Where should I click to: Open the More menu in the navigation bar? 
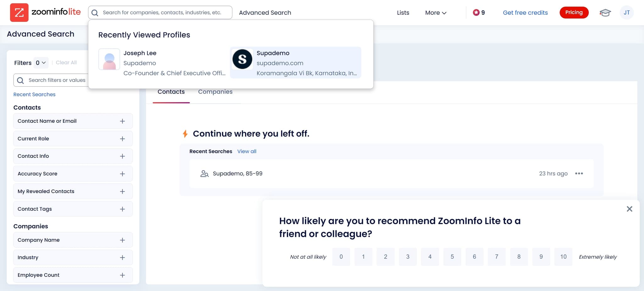pyautogui.click(x=435, y=13)
